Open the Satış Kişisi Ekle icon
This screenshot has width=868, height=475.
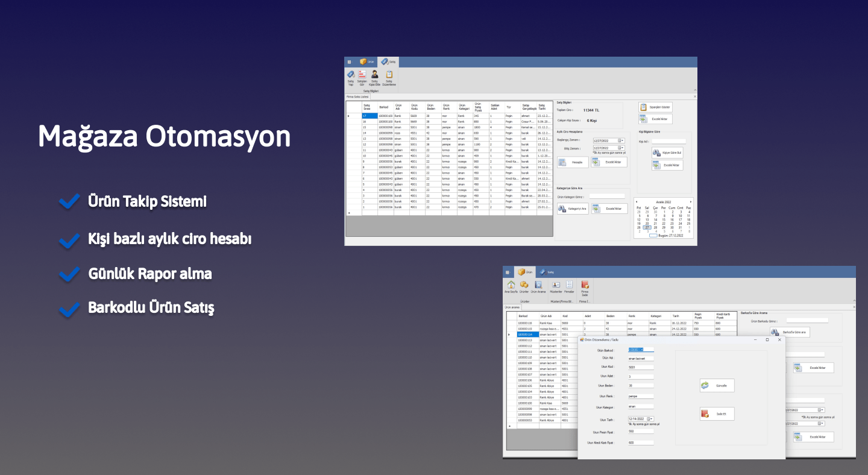374,78
